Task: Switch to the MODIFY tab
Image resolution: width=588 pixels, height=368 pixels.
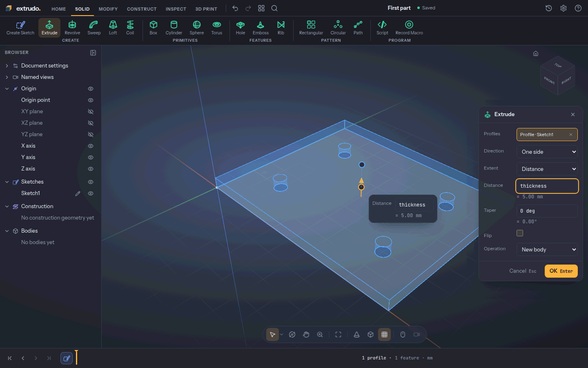Action: click(x=108, y=9)
